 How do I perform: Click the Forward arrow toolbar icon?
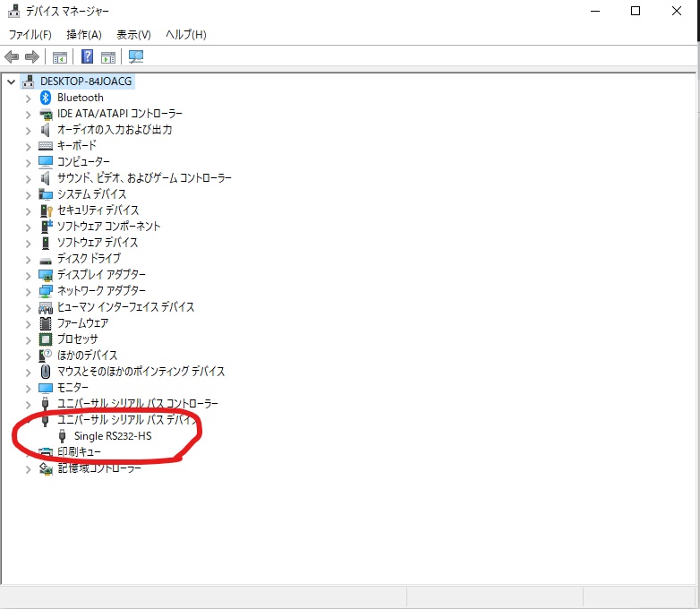pyautogui.click(x=32, y=56)
